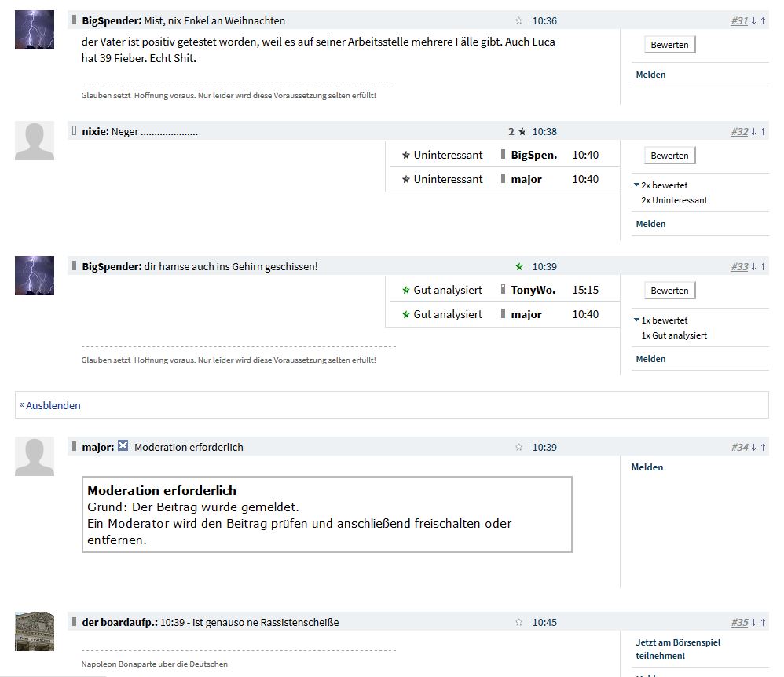
Task: Click the star beside TonyWo.'s 'Gut analysiert' rating
Action: [405, 289]
